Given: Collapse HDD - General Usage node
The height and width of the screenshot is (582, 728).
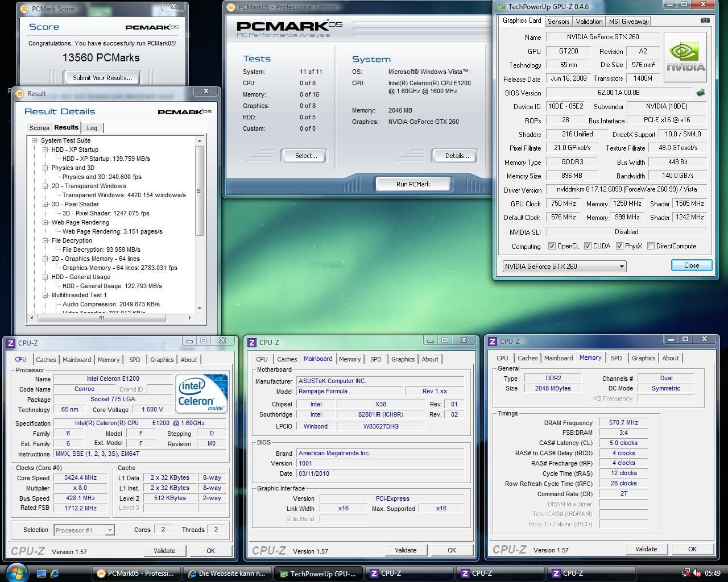Looking at the screenshot, I should pyautogui.click(x=45, y=277).
